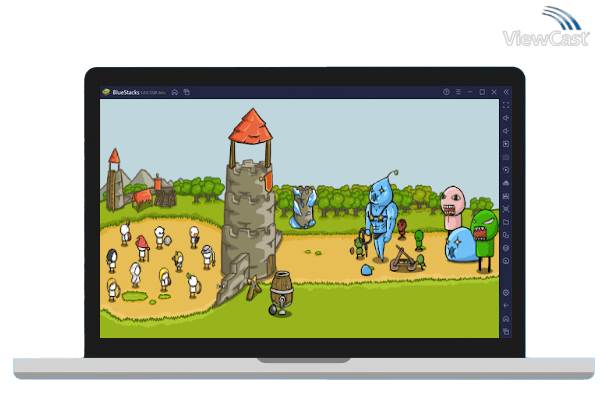
Task: Toggle fullscreen mode in sidebar
Action: pos(506,105)
